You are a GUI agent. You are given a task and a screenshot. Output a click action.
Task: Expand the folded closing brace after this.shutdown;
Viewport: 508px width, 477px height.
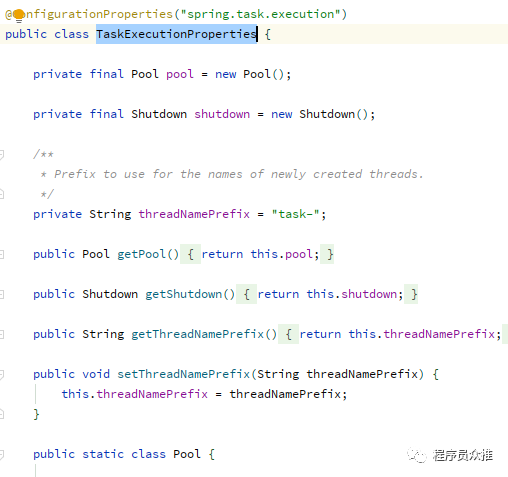411,294
